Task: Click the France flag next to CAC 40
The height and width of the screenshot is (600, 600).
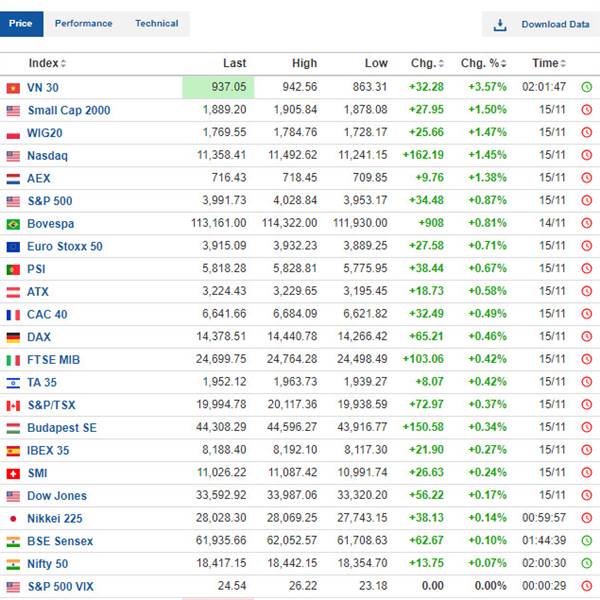Action: pyautogui.click(x=13, y=315)
